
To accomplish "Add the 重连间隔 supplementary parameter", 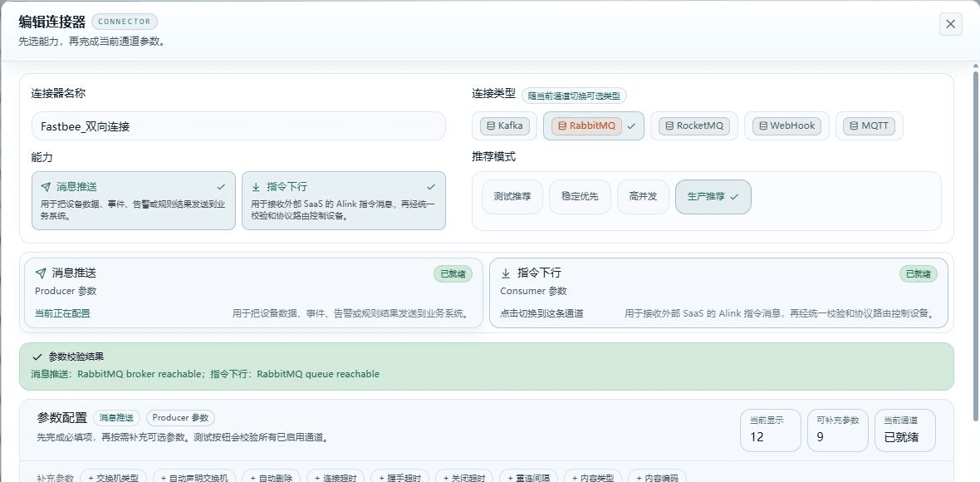I will point(529,477).
